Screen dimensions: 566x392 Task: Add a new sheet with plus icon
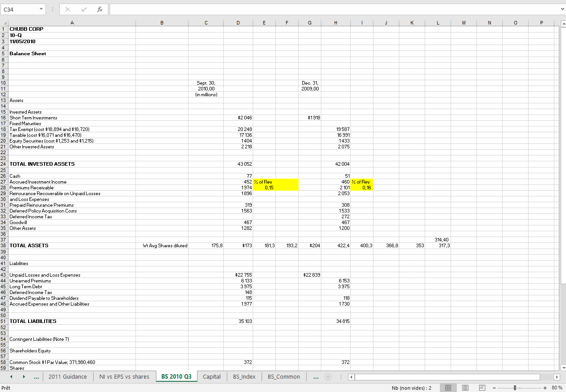point(328,377)
